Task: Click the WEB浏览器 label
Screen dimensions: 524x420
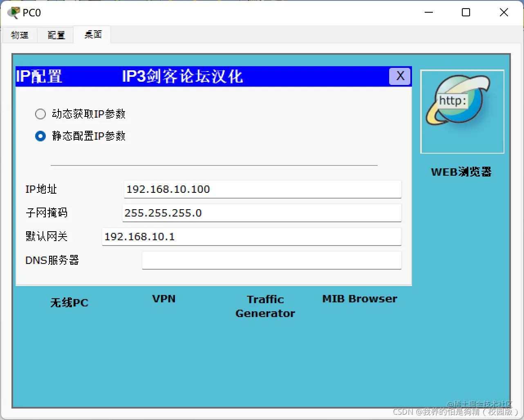Action: tap(461, 172)
